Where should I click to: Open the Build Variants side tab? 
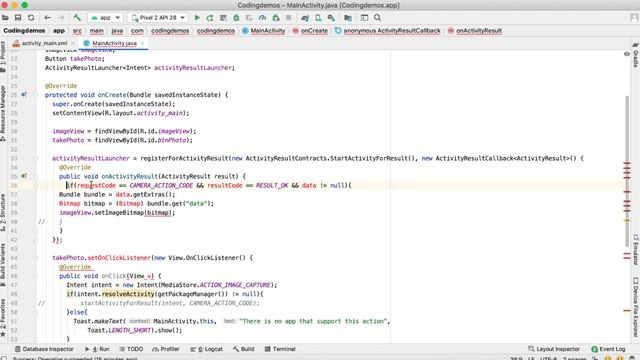click(3, 264)
